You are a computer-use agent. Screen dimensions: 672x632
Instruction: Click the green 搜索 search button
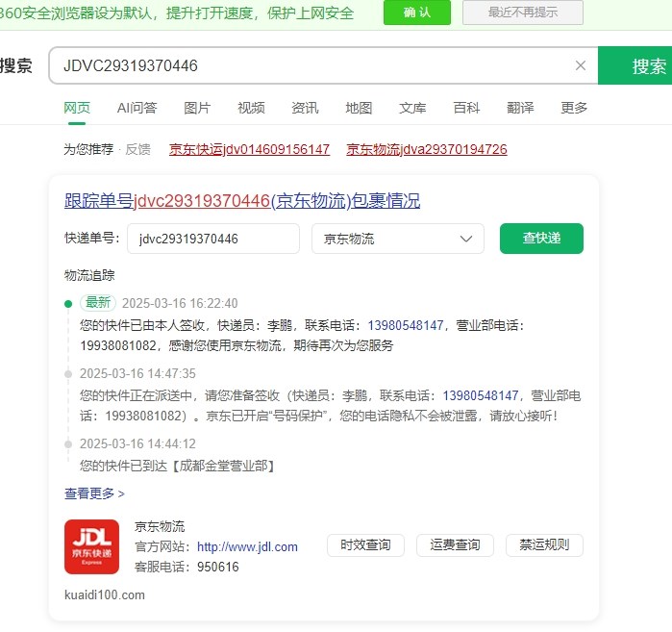tap(635, 65)
